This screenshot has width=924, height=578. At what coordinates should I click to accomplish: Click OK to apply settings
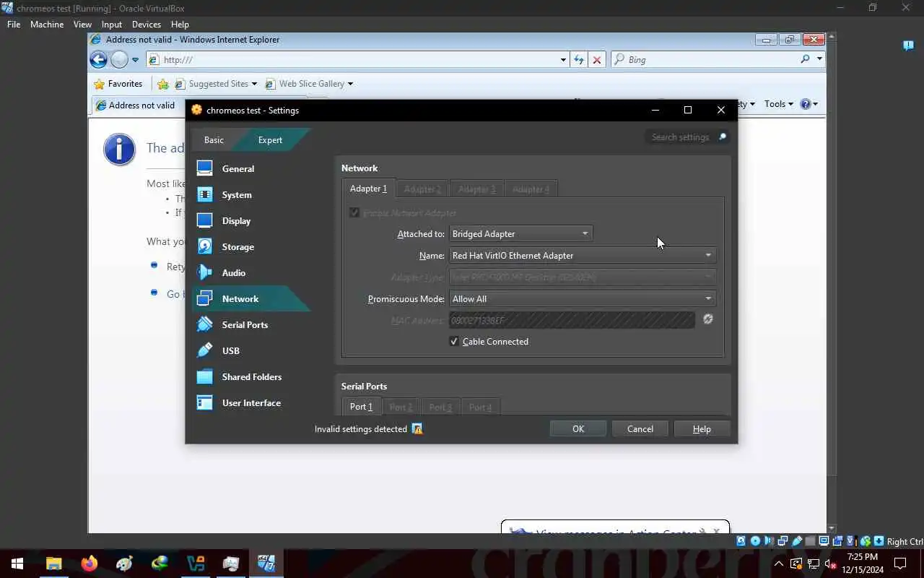578,428
